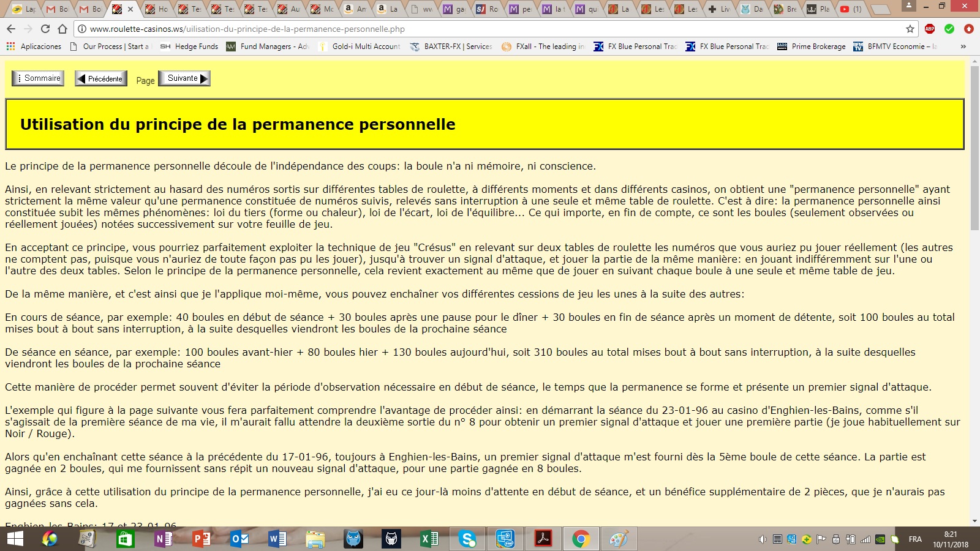Open the Aplicaciones apps shortcut
The height and width of the screenshot is (551, 980).
coord(34,47)
